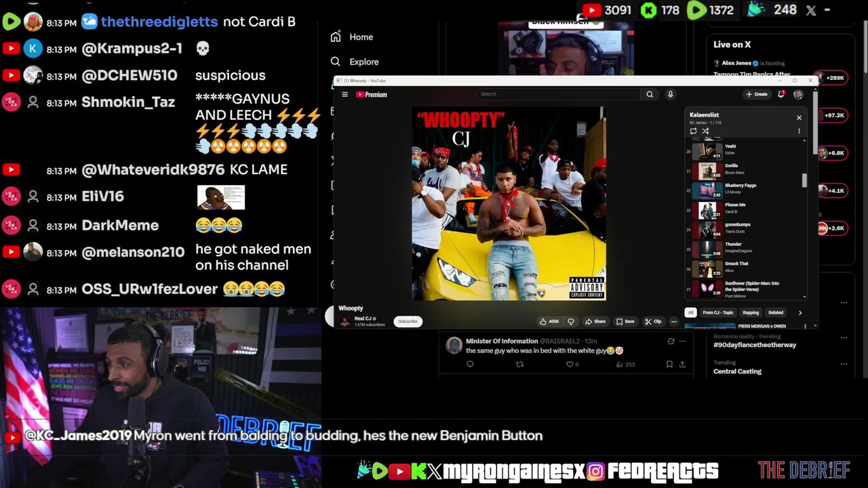The image size is (868, 488).
Task: Show more filter chips with right arrow
Action: click(x=800, y=312)
